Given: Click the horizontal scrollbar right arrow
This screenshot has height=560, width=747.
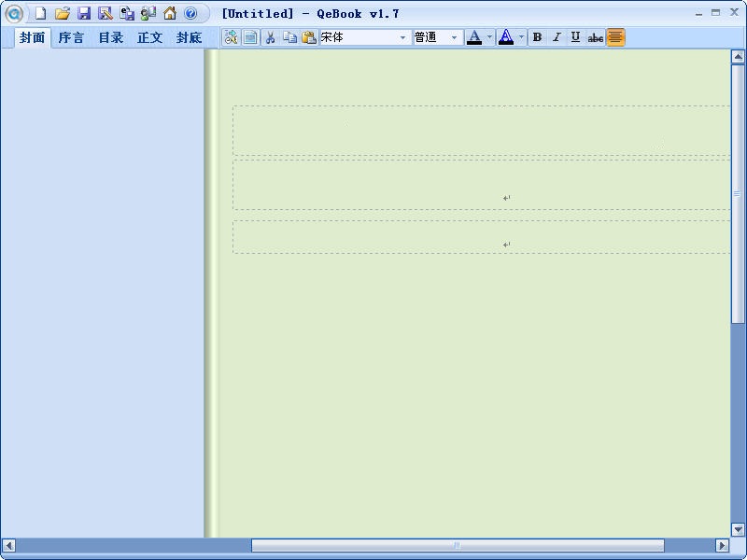Looking at the screenshot, I should (x=722, y=545).
